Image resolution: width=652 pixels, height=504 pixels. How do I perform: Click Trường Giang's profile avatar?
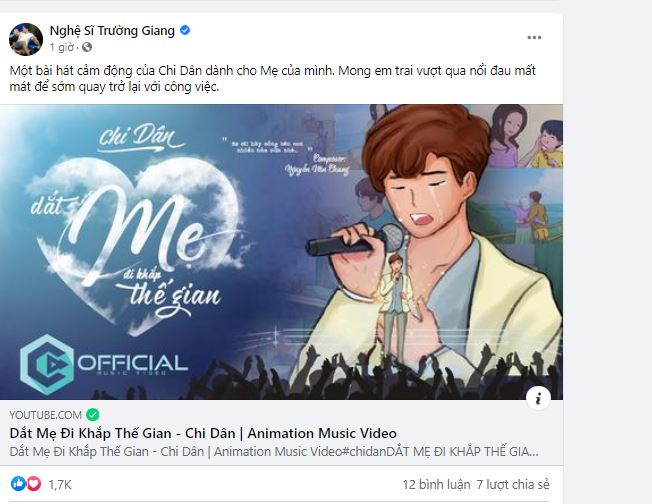pos(25,38)
